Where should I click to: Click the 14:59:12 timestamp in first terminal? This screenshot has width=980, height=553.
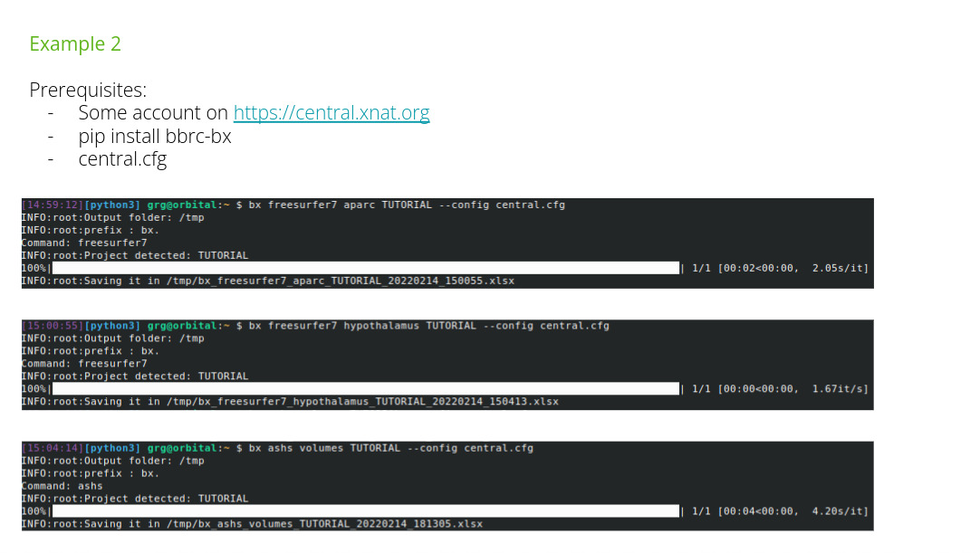53,205
